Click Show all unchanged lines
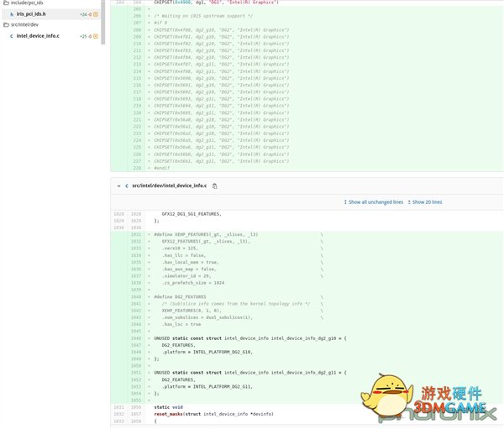 (x=374, y=202)
